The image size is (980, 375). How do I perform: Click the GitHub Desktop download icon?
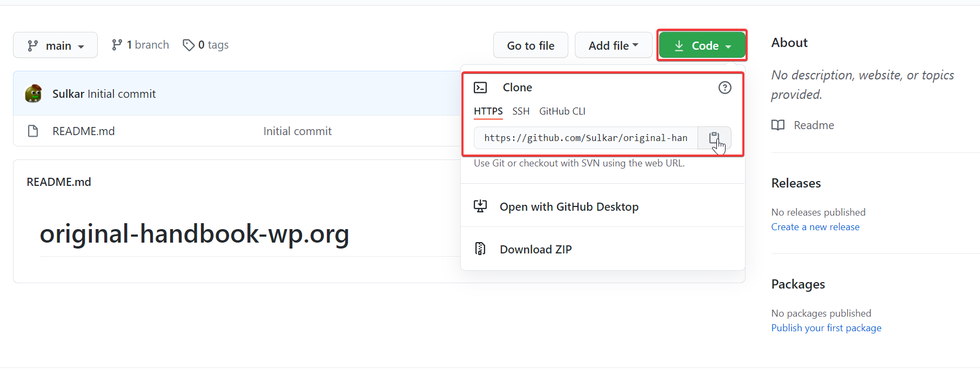point(480,206)
